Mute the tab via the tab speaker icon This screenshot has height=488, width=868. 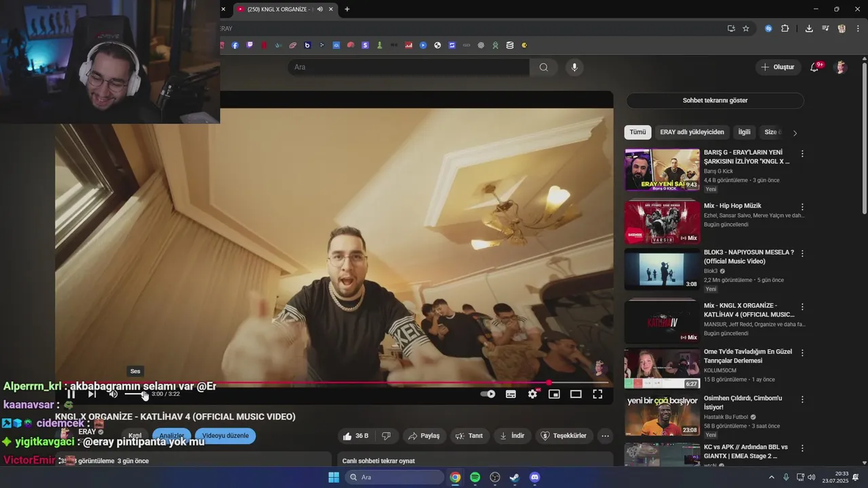tap(320, 9)
